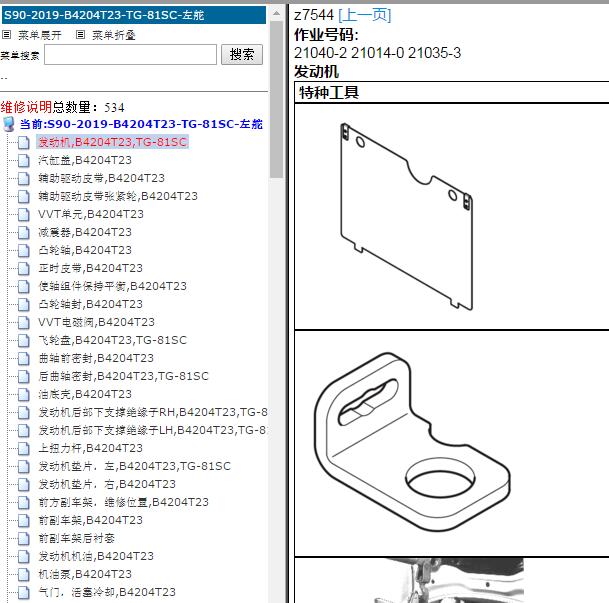
Task: Click page icon beside 正时皮带,B4204T23
Action: tap(24, 268)
